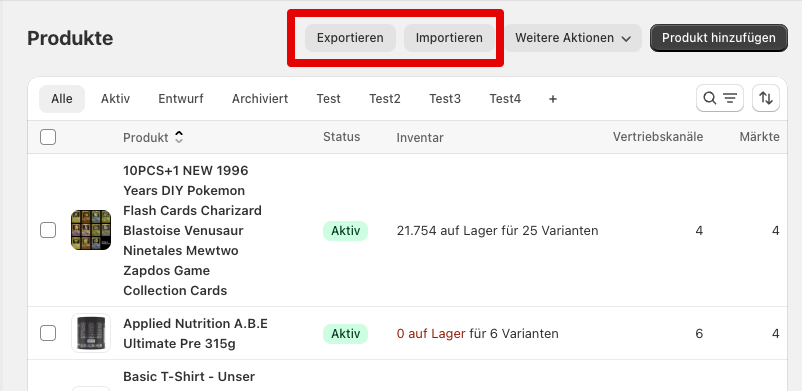Screen dimensions: 802x391
Task: Open the Applied Nutrition product thumbnail
Action: (91, 333)
